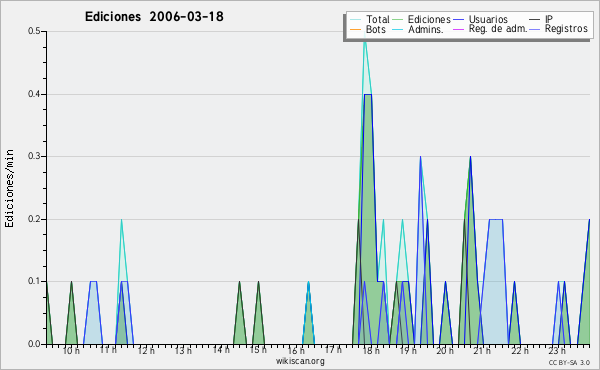
Task: Click the 'Ediciones/min' y-axis label
Action: [9, 188]
